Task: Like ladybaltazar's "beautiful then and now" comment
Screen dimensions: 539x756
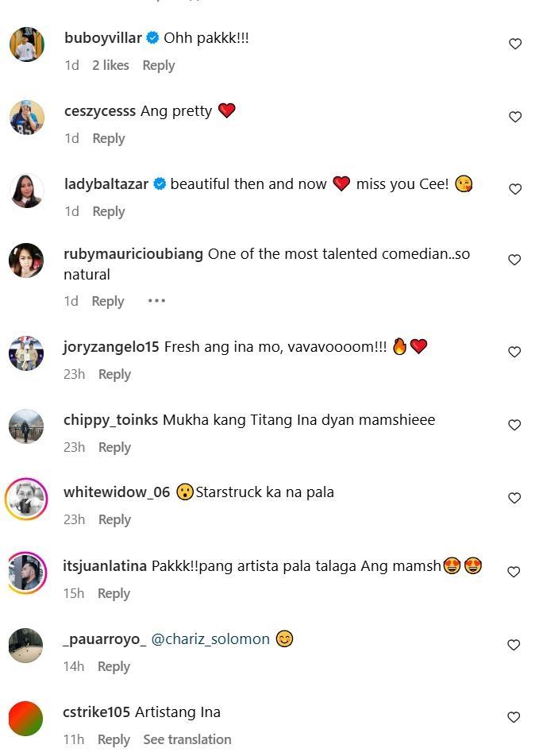Action: tap(515, 189)
